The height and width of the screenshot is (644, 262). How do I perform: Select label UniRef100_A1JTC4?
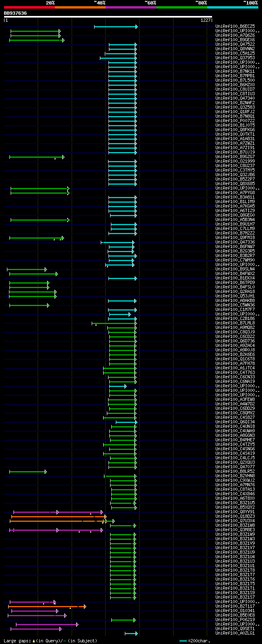(235, 368)
